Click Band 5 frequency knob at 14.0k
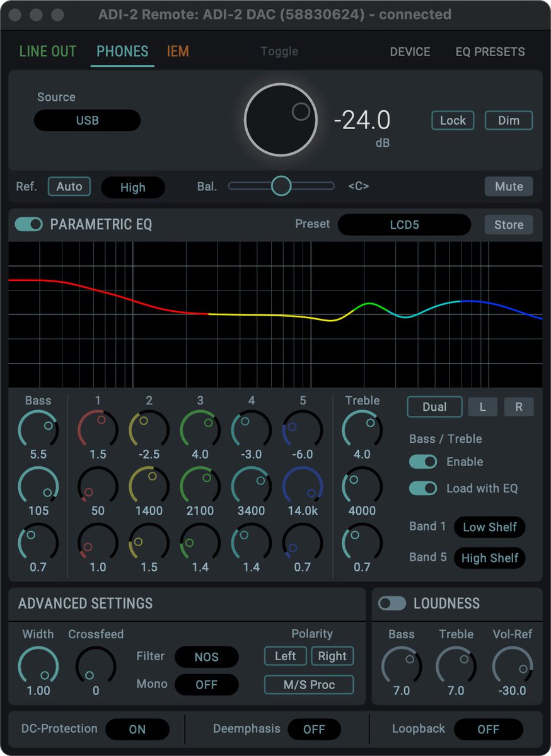Screen dimensions: 551x756 pos(302,485)
